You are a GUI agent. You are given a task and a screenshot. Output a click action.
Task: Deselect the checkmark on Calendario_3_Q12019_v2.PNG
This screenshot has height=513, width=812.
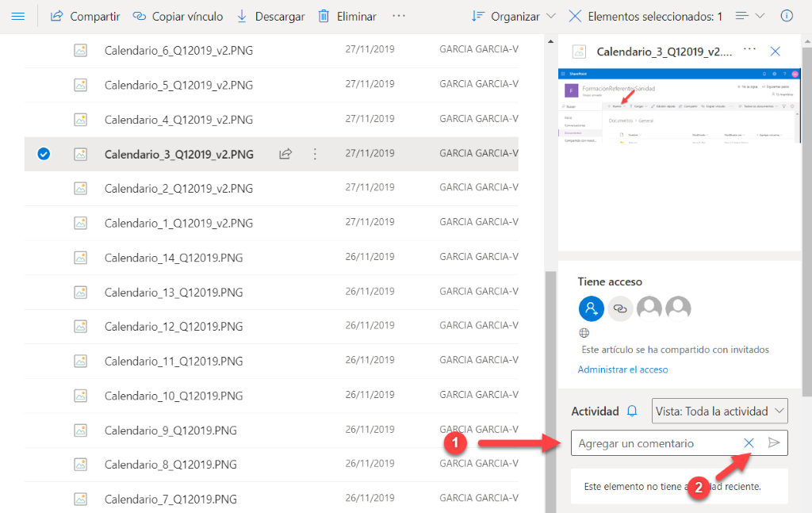(x=44, y=154)
